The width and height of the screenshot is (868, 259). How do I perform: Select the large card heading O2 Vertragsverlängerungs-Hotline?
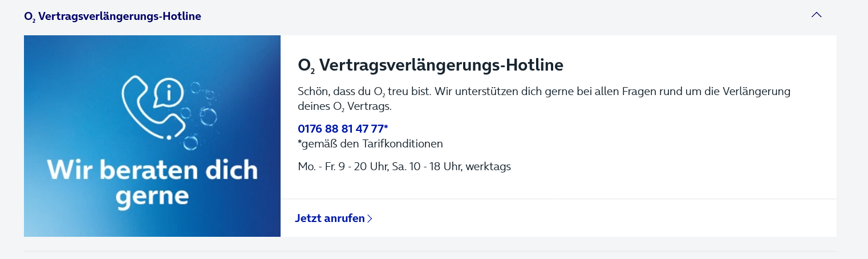click(431, 65)
